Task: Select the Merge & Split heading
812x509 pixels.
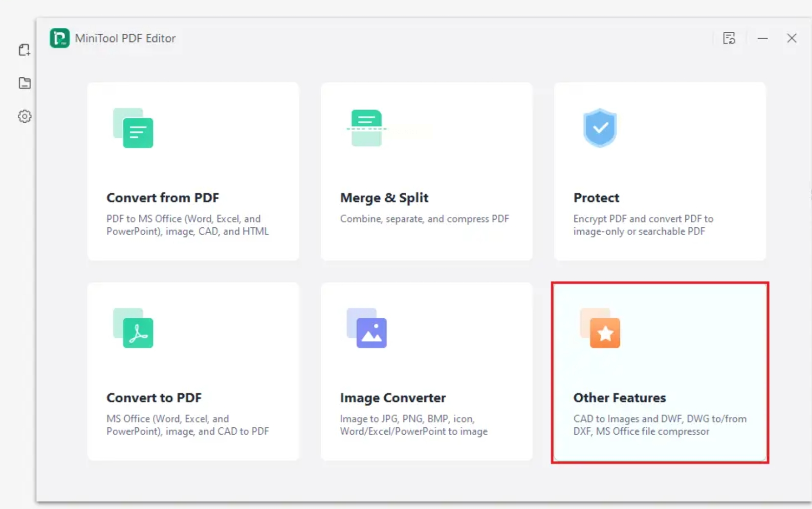Action: pos(384,198)
